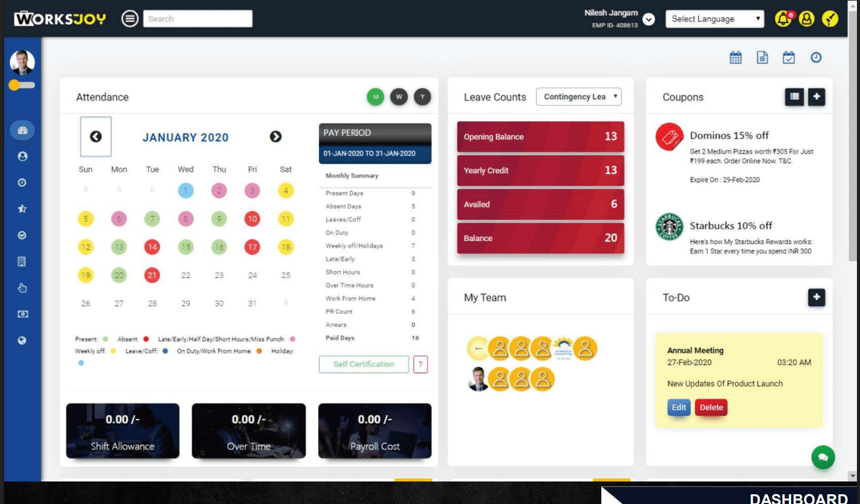Go to previous month in calendar
This screenshot has height=504, width=860.
click(96, 137)
